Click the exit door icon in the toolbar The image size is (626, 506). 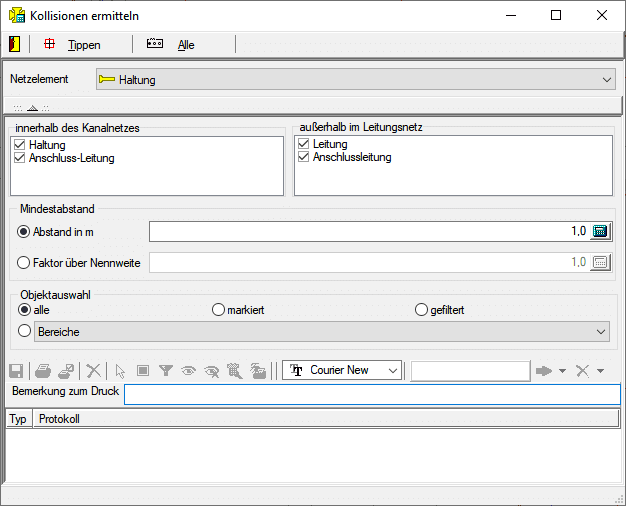click(13, 44)
